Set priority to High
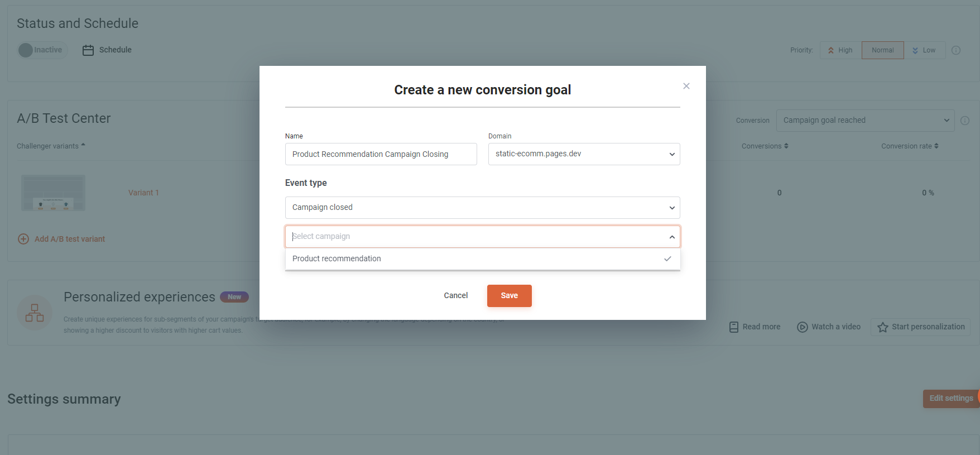Viewport: 980px width, 455px height. [840, 50]
